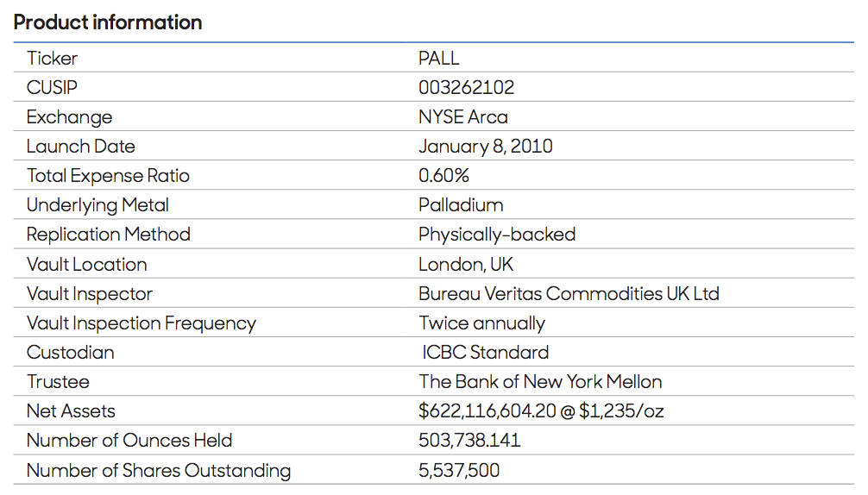Image resolution: width=868 pixels, height=495 pixels.
Task: Click the ICBC Standard custodian value
Action: 485,353
